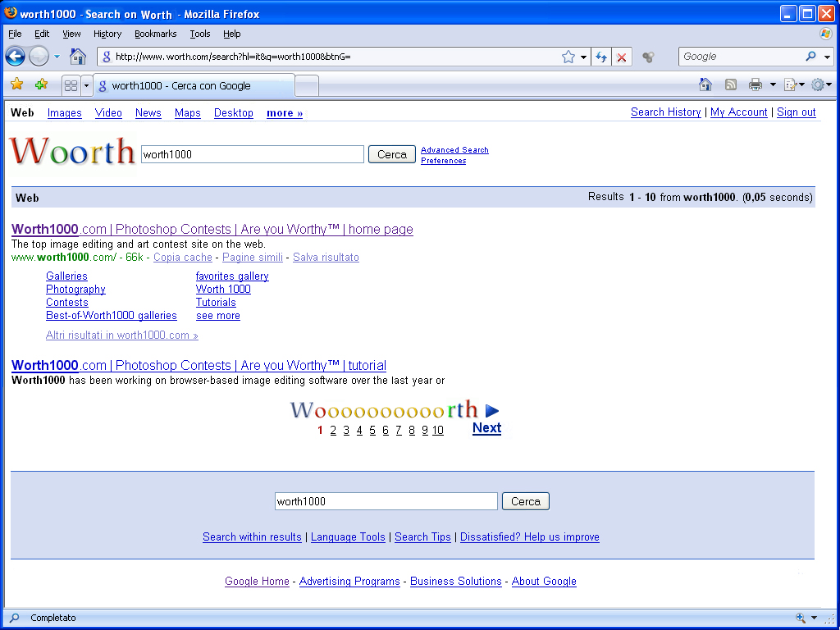Open the first Worth1000.com home page result
Image resolution: width=840 pixels, height=630 pixels.
[212, 230]
